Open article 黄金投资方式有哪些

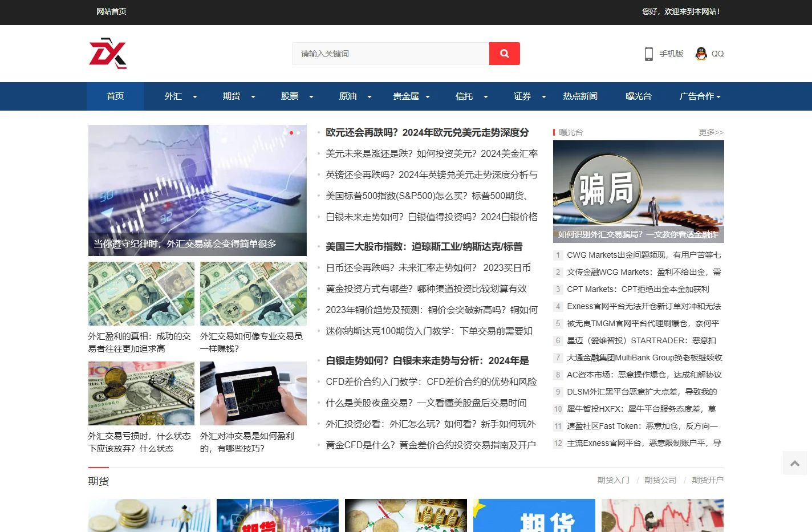pyautogui.click(x=427, y=289)
